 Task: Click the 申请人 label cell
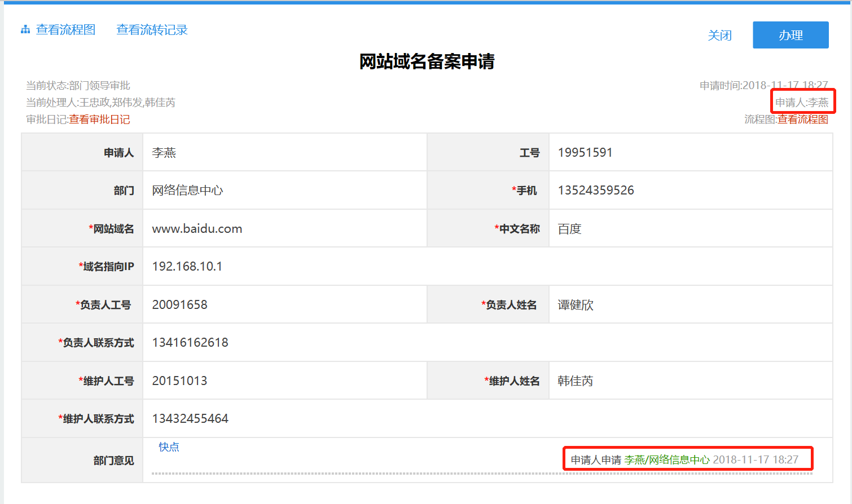[x=82, y=152]
